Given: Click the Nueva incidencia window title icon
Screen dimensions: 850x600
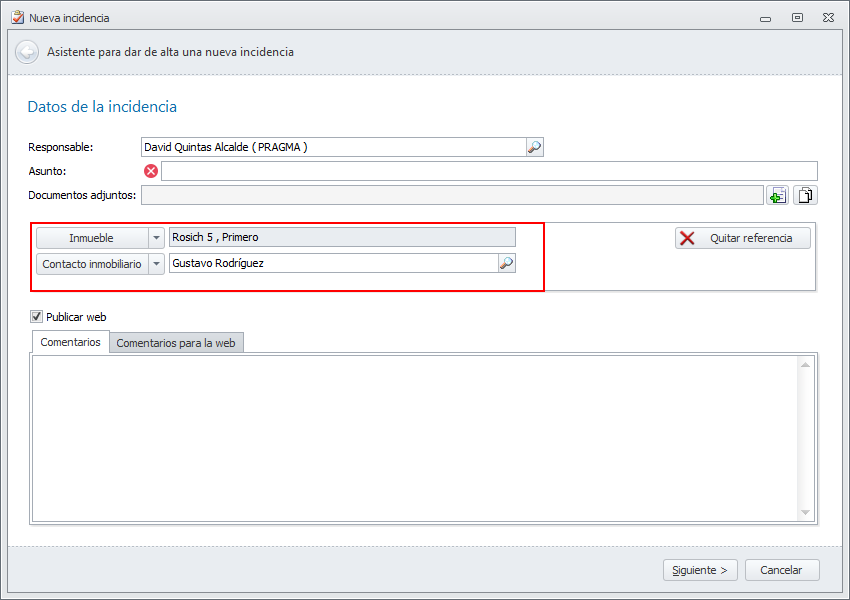Looking at the screenshot, I should pyautogui.click(x=16, y=17).
